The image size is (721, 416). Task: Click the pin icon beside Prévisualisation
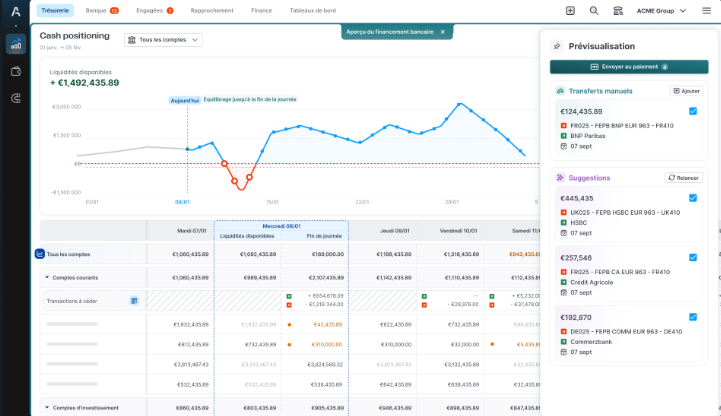click(x=557, y=46)
